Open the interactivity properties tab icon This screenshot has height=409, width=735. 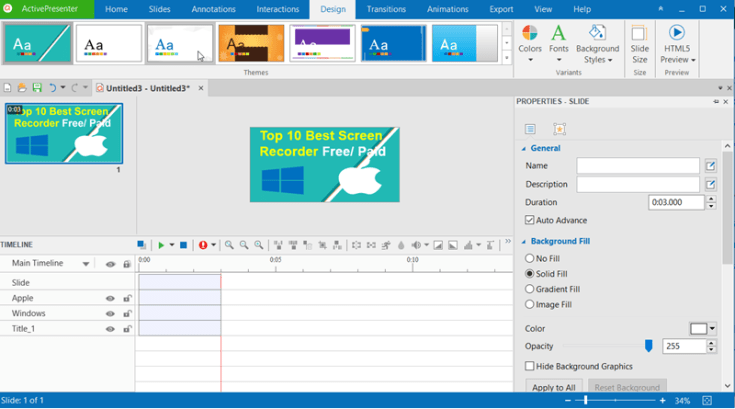pos(559,129)
